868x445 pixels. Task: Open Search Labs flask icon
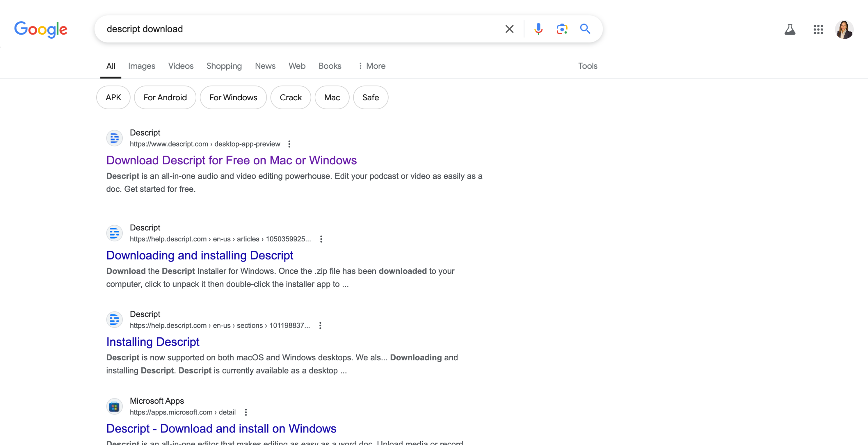pos(790,29)
